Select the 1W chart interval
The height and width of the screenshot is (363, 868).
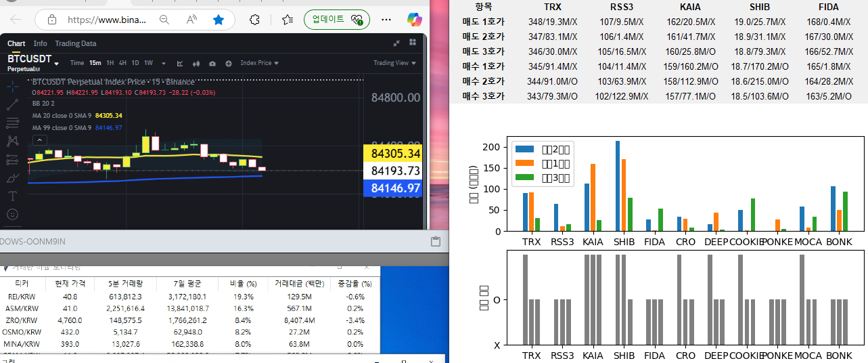148,63
